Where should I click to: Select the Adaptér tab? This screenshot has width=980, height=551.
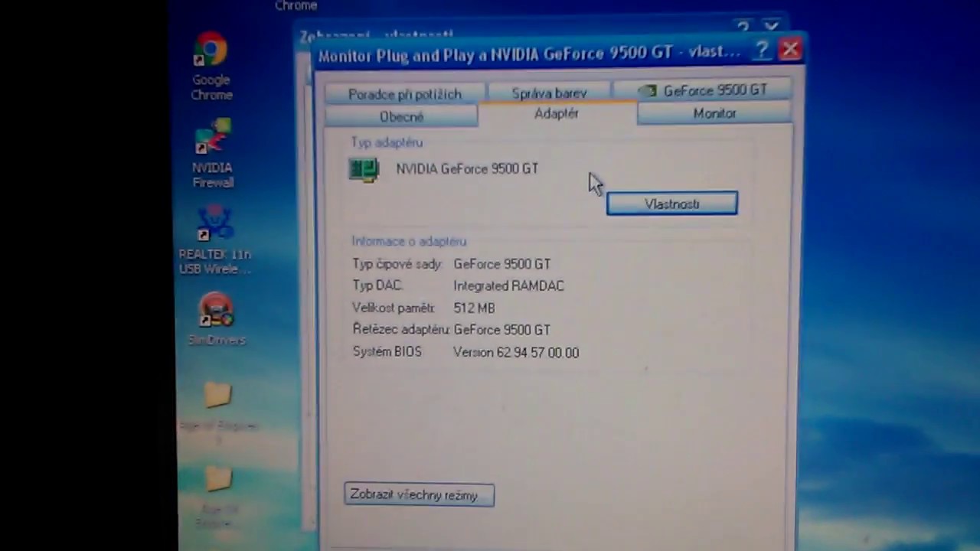tap(557, 113)
